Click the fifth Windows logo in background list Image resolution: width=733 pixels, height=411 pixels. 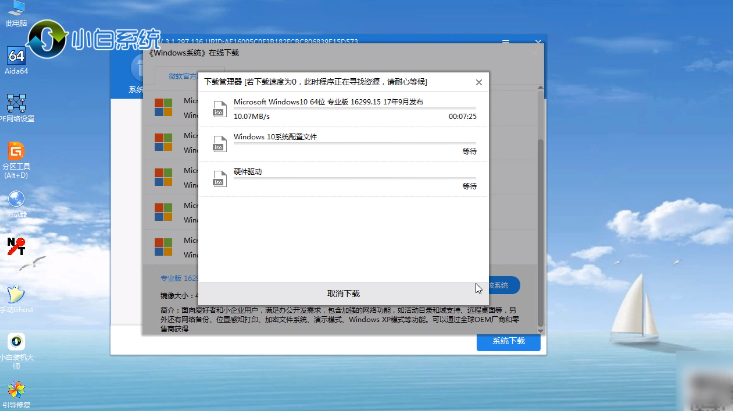click(x=163, y=247)
